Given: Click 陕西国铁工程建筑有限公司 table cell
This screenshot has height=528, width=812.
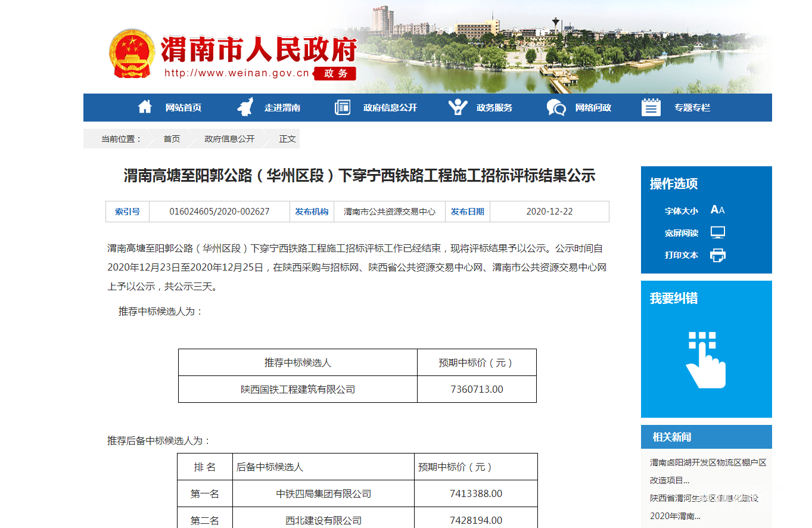Looking at the screenshot, I should pos(298,389).
